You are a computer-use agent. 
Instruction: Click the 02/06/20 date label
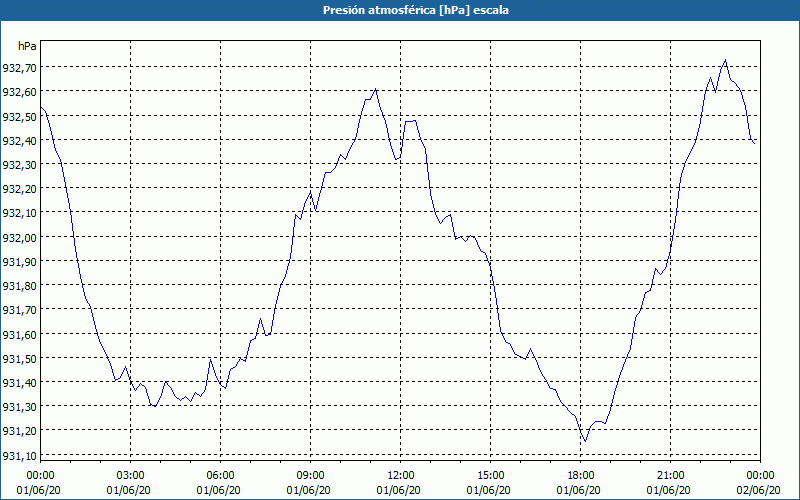[x=759, y=490]
